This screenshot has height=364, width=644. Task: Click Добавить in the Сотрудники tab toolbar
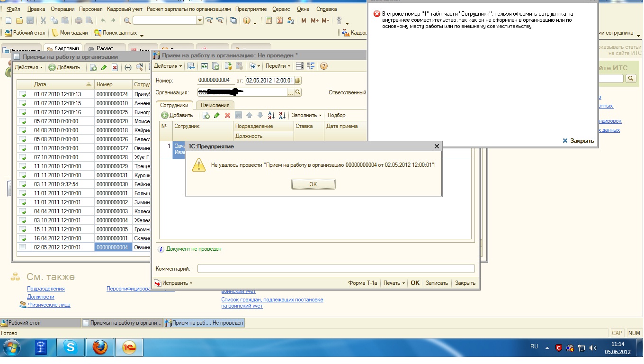coord(177,115)
